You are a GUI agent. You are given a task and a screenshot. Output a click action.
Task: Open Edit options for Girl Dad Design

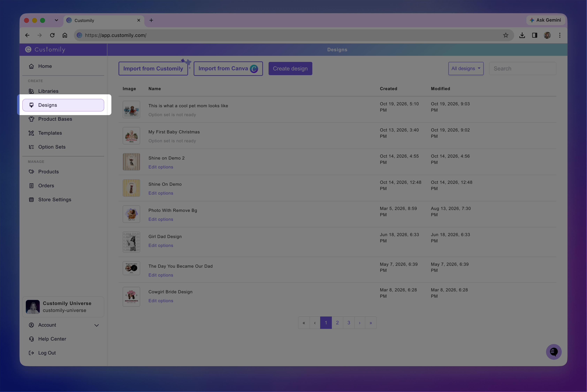pyautogui.click(x=161, y=246)
